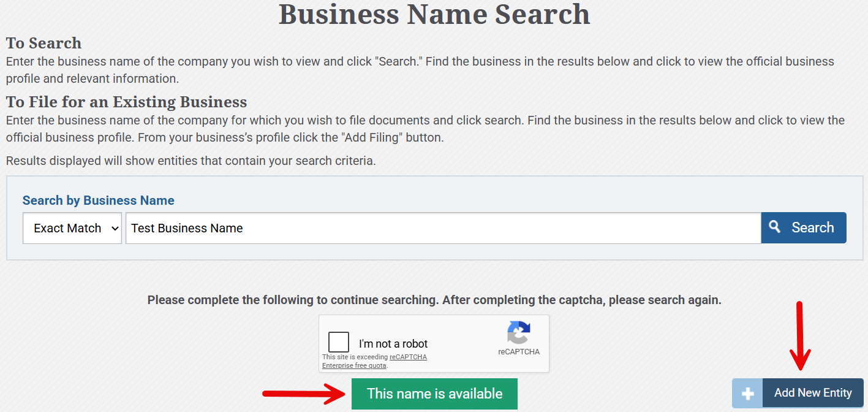This screenshot has height=412, width=868.
Task: Click the Add New Entity button
Action: (x=798, y=394)
